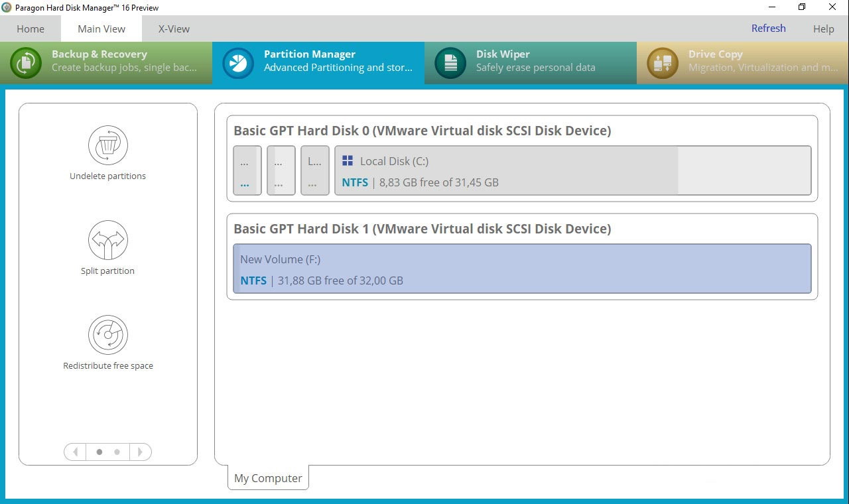Image resolution: width=849 pixels, height=504 pixels.
Task: Select the New Volume (F:) partition
Action: [522, 269]
